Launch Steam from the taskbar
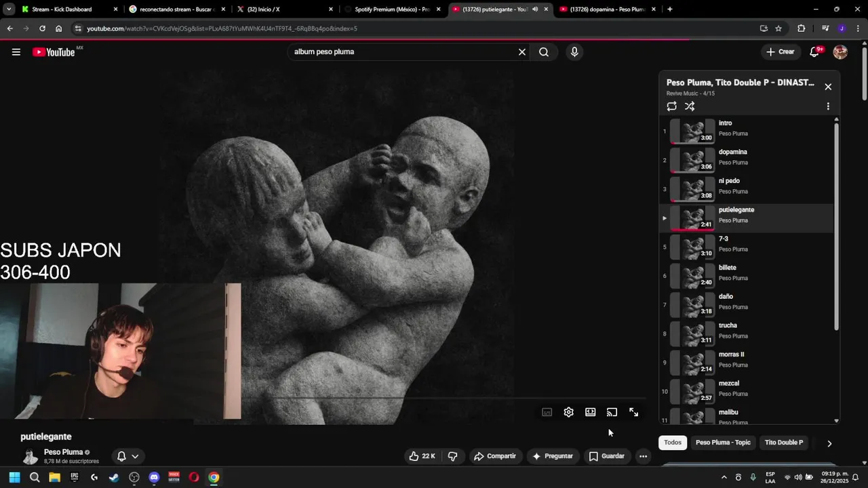Screen dimensions: 868x488 coord(114,477)
